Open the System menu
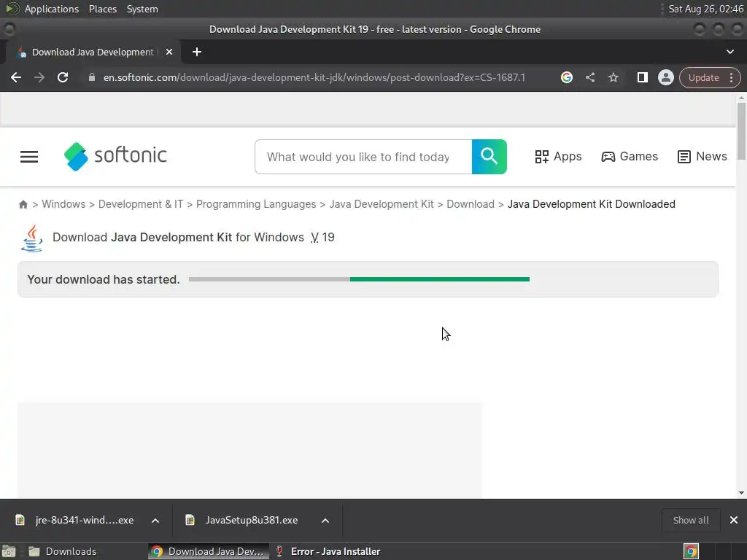This screenshot has width=747, height=560. point(142,9)
